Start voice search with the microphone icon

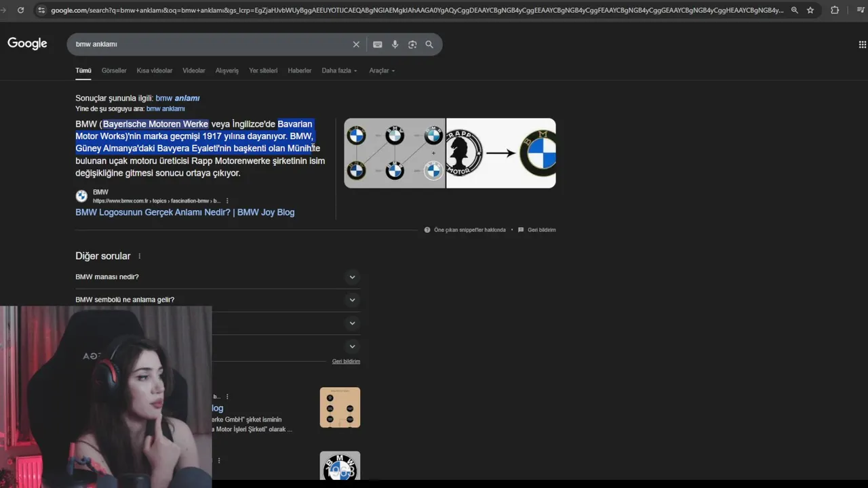pyautogui.click(x=395, y=44)
